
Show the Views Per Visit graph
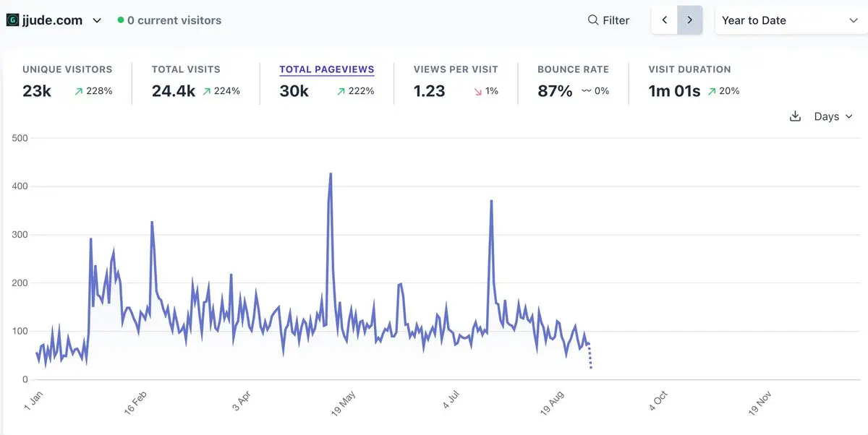(456, 69)
